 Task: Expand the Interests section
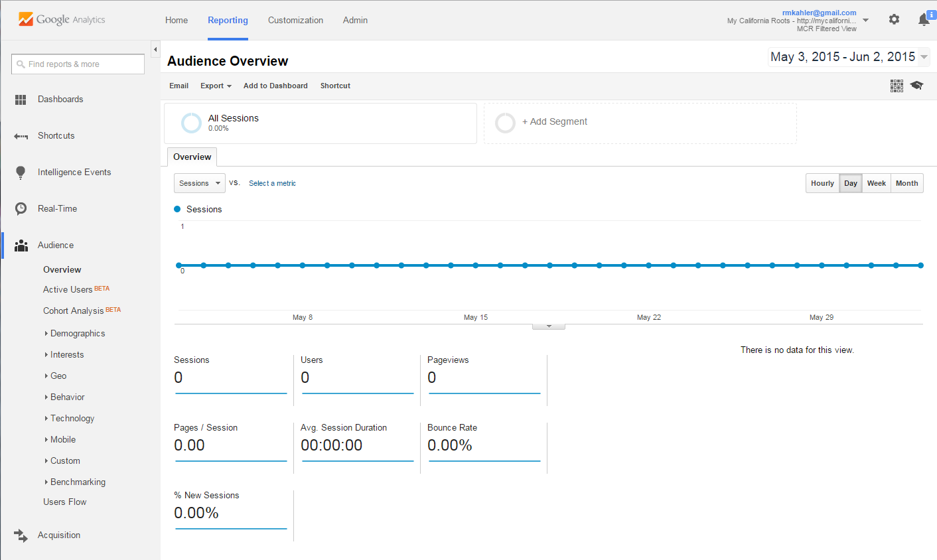pos(64,354)
